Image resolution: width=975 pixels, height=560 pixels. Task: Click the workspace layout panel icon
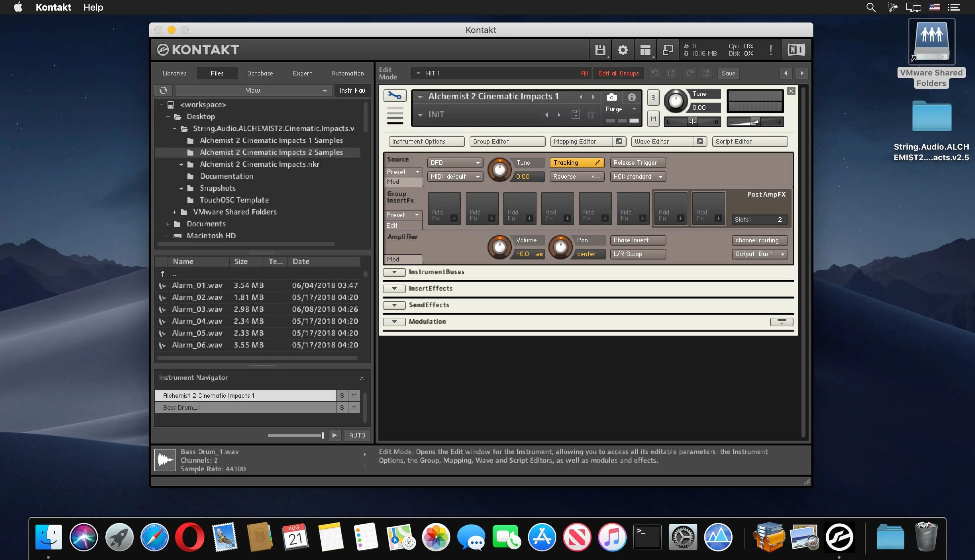click(x=645, y=50)
